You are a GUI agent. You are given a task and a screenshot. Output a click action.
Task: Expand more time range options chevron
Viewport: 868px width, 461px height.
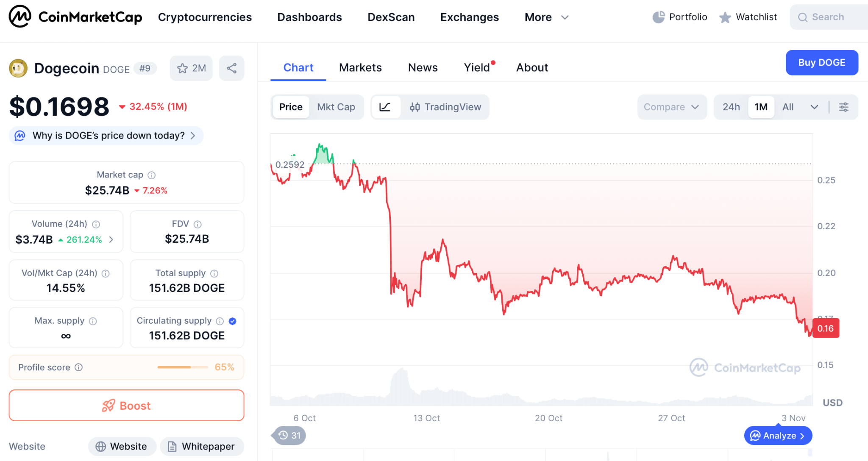click(x=814, y=107)
